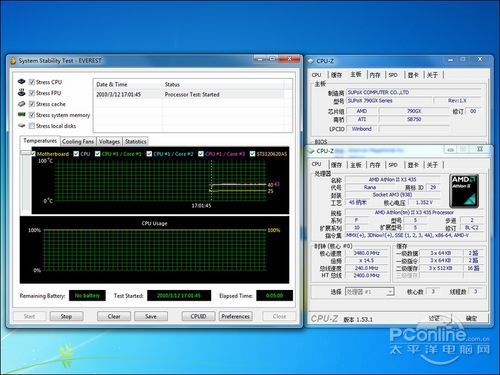Click the Socket AM3 (938) package field

[x=392, y=195]
